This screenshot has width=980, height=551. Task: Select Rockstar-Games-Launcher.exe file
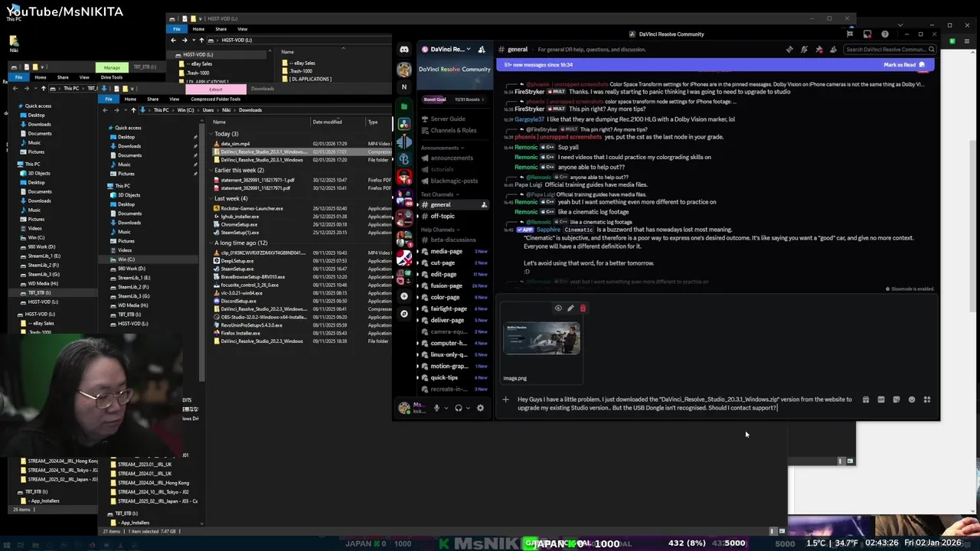point(252,208)
